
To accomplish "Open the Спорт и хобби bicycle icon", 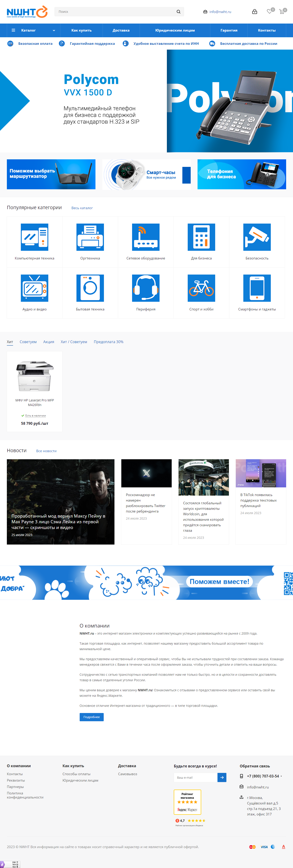I will point(201,288).
